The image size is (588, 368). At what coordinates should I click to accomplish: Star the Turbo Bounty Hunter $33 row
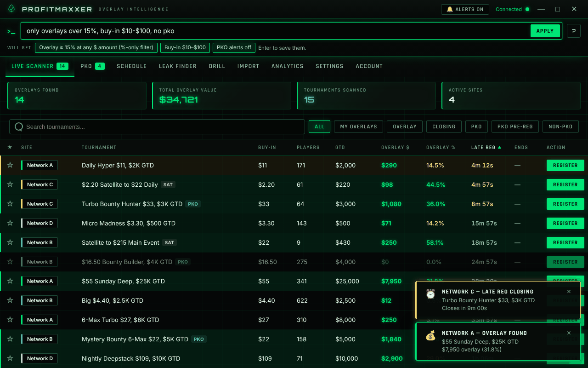pyautogui.click(x=10, y=204)
